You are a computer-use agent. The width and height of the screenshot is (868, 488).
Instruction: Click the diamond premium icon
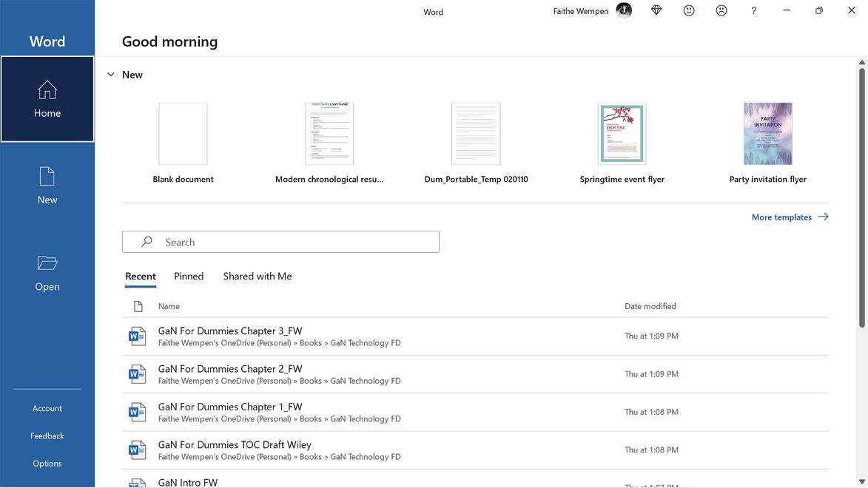(x=656, y=10)
